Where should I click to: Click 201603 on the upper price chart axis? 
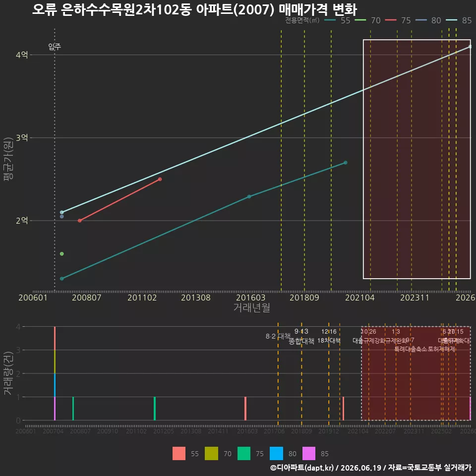[251, 297]
